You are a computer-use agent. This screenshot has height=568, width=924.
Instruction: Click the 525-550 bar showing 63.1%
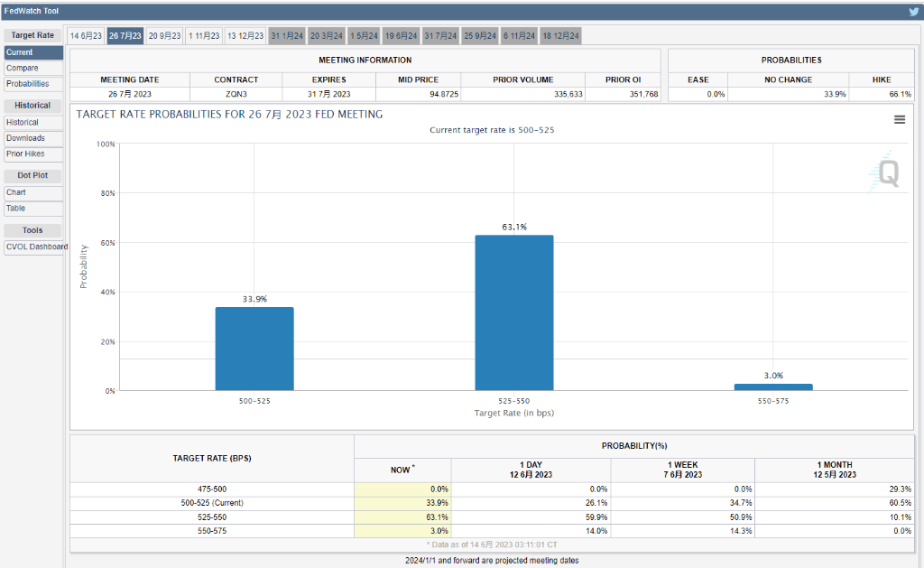[514, 312]
